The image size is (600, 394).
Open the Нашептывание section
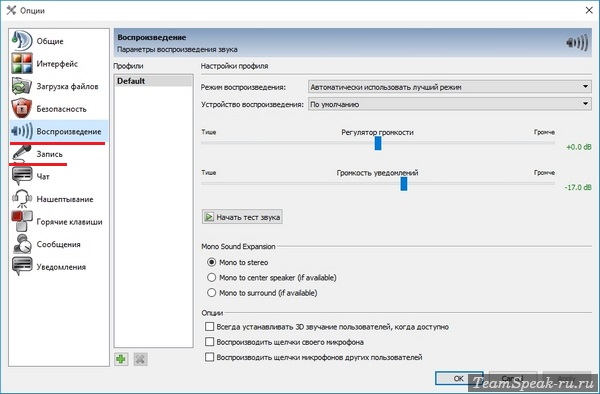[65, 199]
